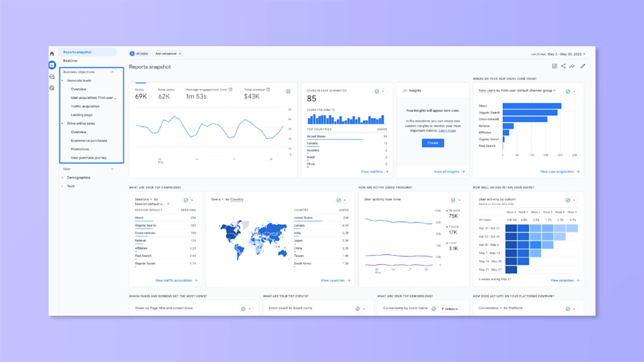Open View user acquisition link
This screenshot has width=644, height=362.
coord(559,172)
